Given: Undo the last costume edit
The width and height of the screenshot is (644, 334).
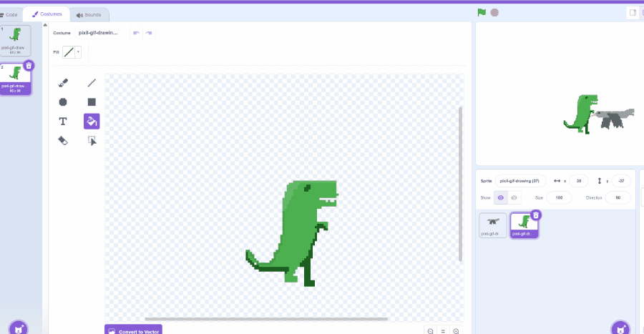Looking at the screenshot, I should click(x=137, y=33).
